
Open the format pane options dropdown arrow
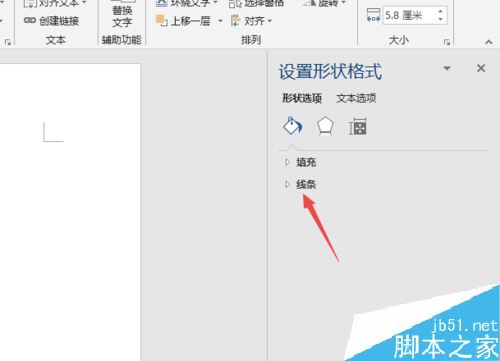[447, 68]
